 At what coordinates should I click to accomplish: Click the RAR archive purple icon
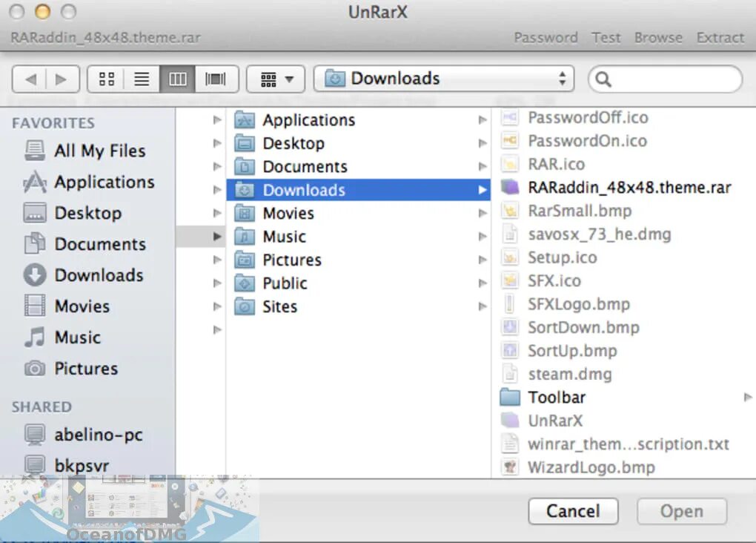click(x=510, y=187)
